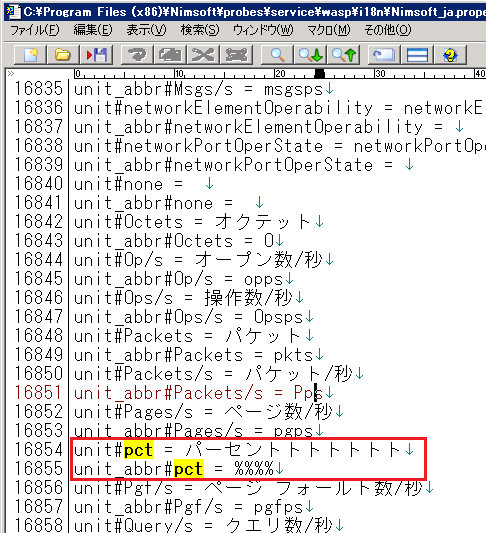Open search with magnifying glass icon
Screen dimensions: 486x533
pos(277,54)
